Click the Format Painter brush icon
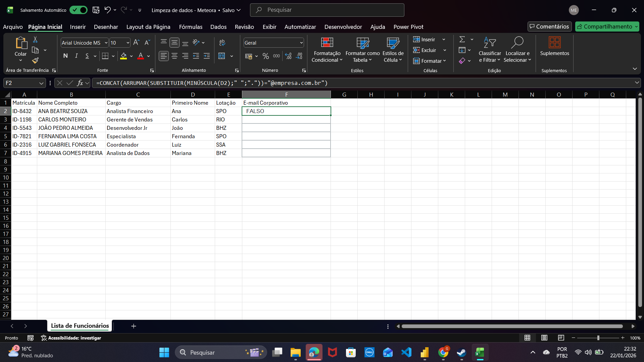 35,61
